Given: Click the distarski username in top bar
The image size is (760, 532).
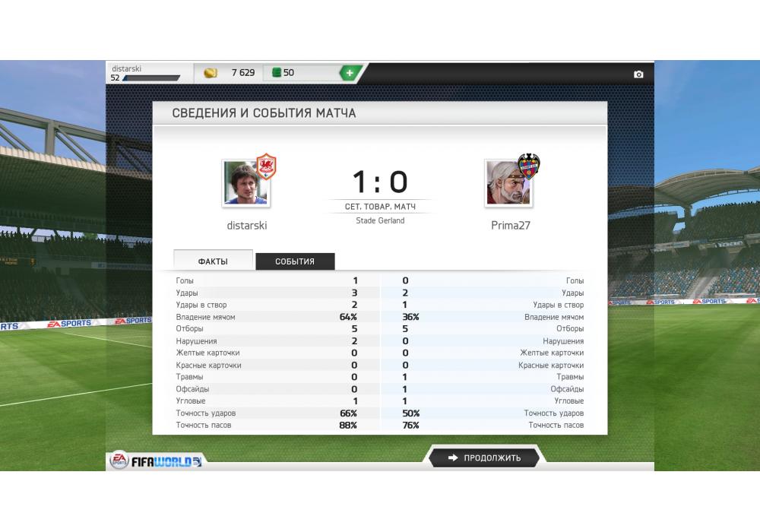Looking at the screenshot, I should (126, 69).
